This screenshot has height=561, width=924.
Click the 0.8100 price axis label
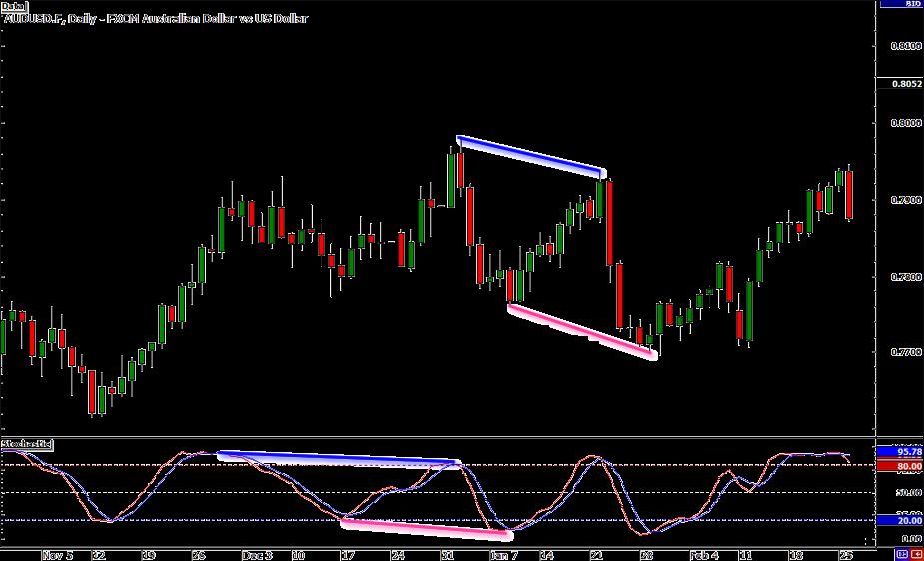[906, 46]
